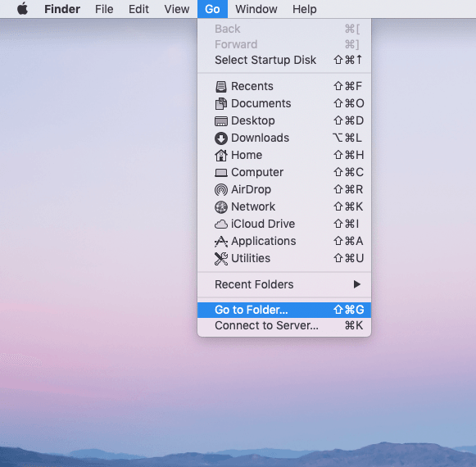476x467 pixels.
Task: Click the Recents stack icon
Action: [220, 87]
